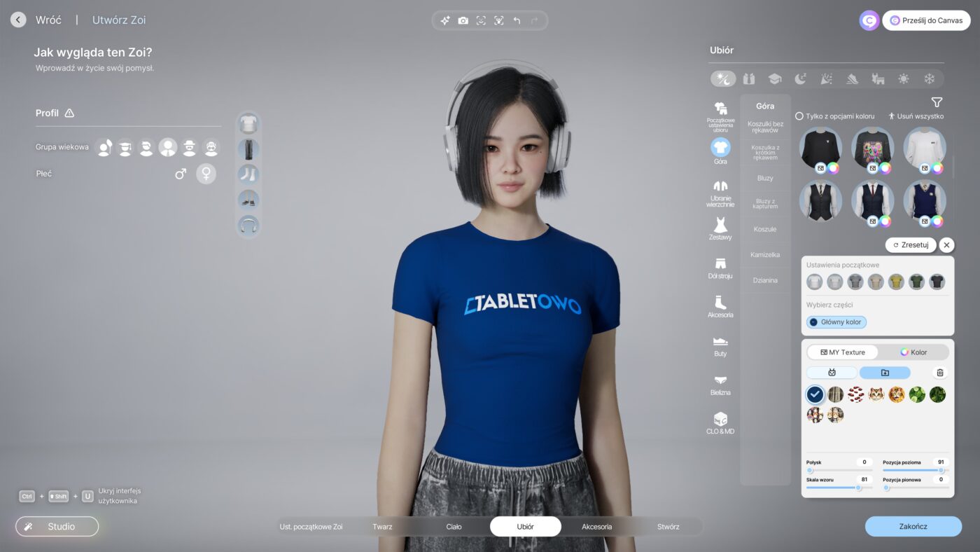Open the Twarz tab
Image resolution: width=980 pixels, height=552 pixels.
coord(382,527)
